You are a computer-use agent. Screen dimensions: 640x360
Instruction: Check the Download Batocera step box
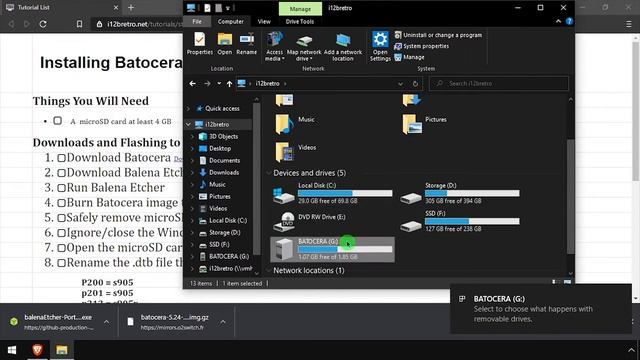pos(61,158)
